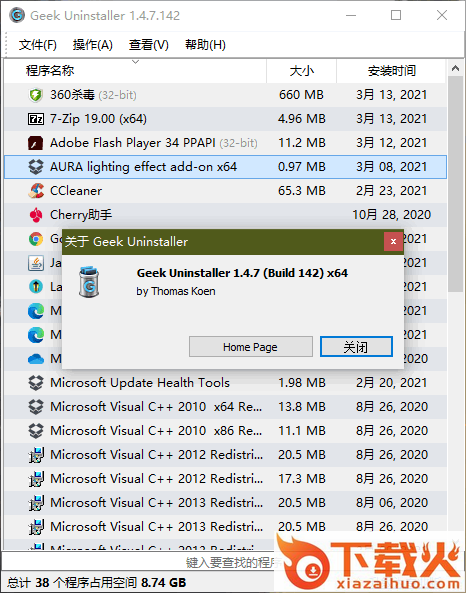
Task: Sort by the 程序名称 column header
Action: click(135, 71)
